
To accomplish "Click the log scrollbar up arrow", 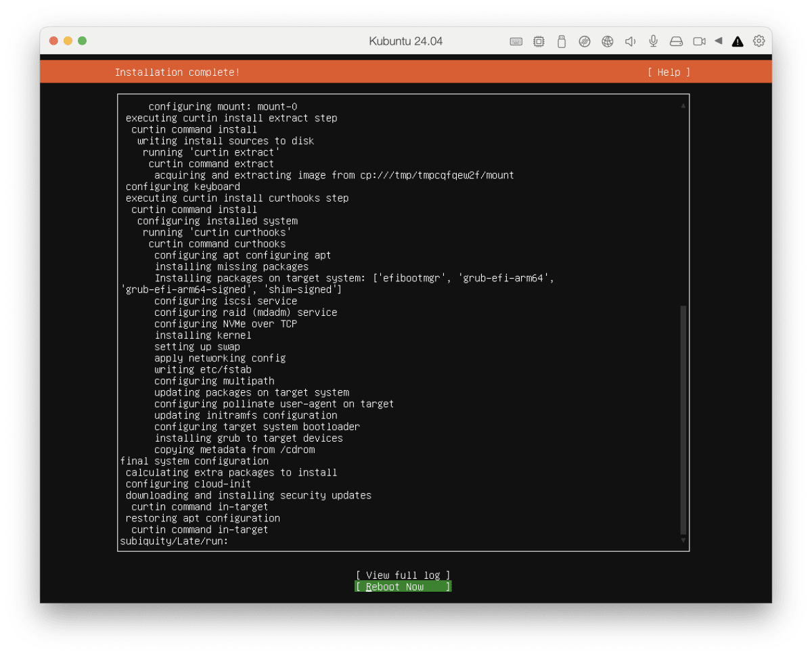I will [683, 105].
